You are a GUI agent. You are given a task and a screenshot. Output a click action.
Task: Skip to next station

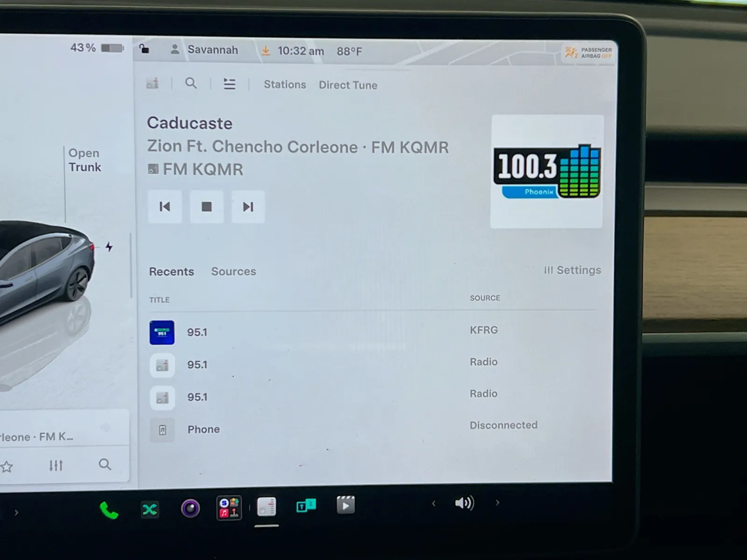click(248, 206)
